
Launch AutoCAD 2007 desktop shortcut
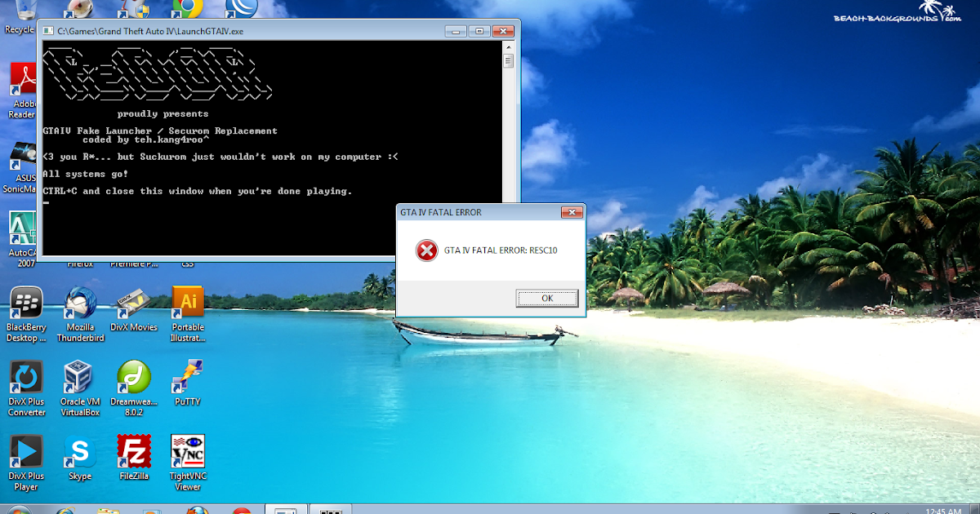coord(23,239)
